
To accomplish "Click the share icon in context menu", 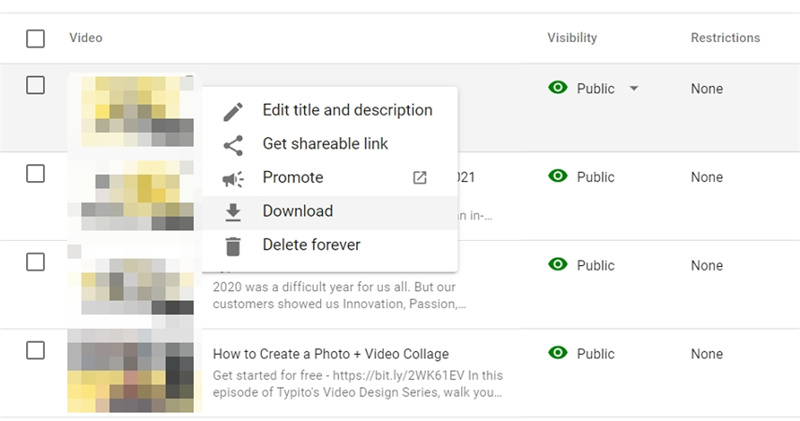I will pos(233,145).
